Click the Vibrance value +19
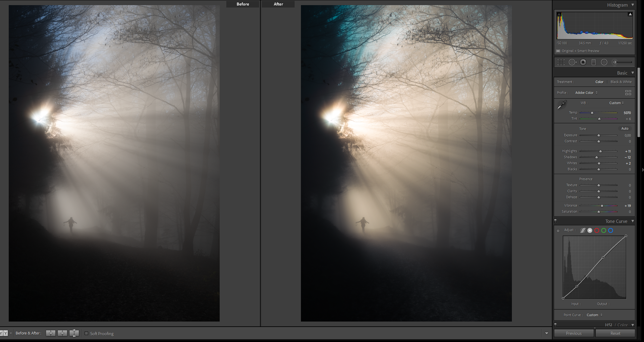This screenshot has height=342, width=644. coord(628,206)
